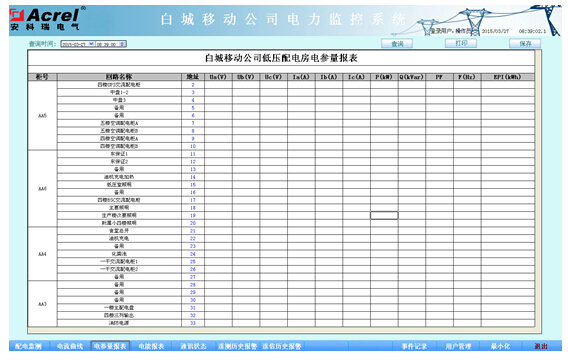Open the 电能报表 tab
Screen dimensions: 568x360
coord(151,346)
